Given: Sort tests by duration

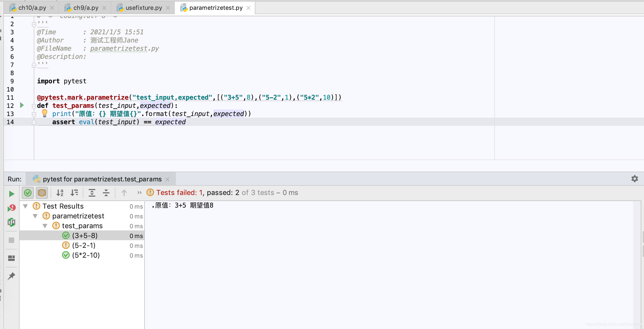Looking at the screenshot, I should pyautogui.click(x=74, y=193).
